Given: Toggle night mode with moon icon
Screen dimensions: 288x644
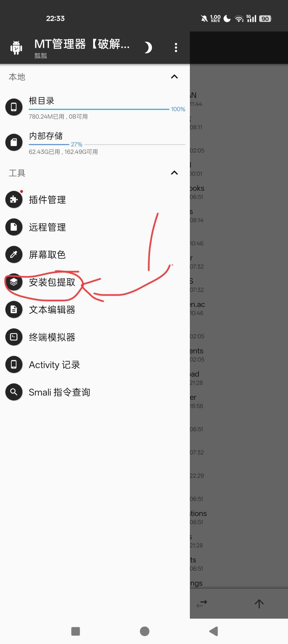Looking at the screenshot, I should coord(148,48).
